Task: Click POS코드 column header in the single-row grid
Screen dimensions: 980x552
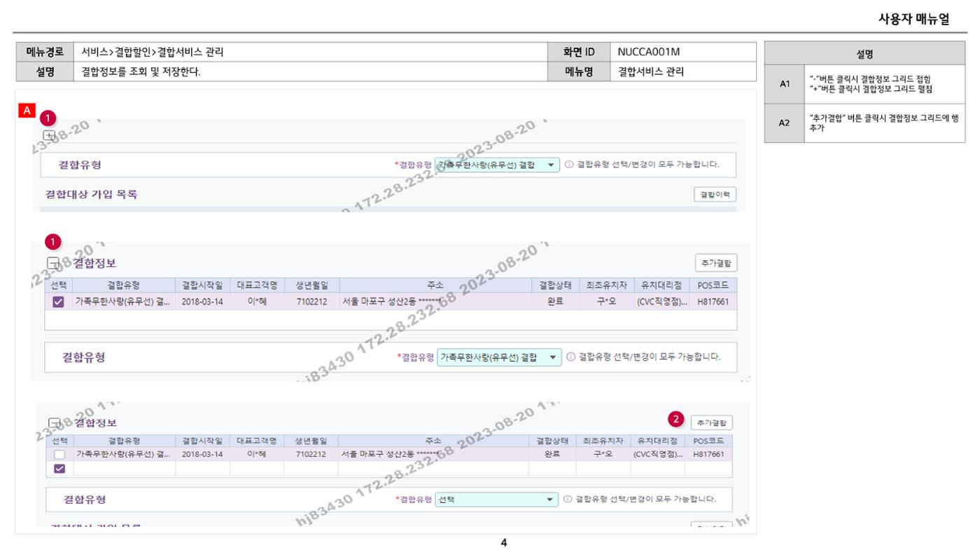Action: (713, 285)
